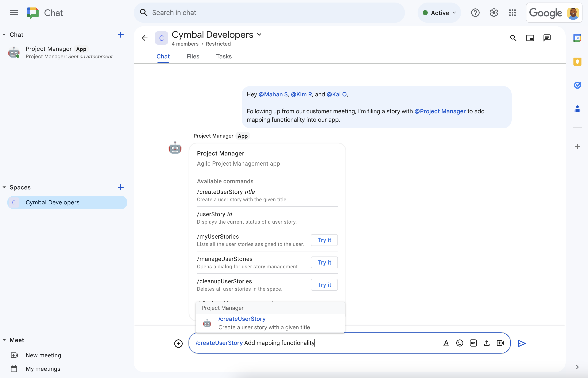Switch to the Tasks tab
This screenshot has width=588, height=378.
pyautogui.click(x=223, y=56)
